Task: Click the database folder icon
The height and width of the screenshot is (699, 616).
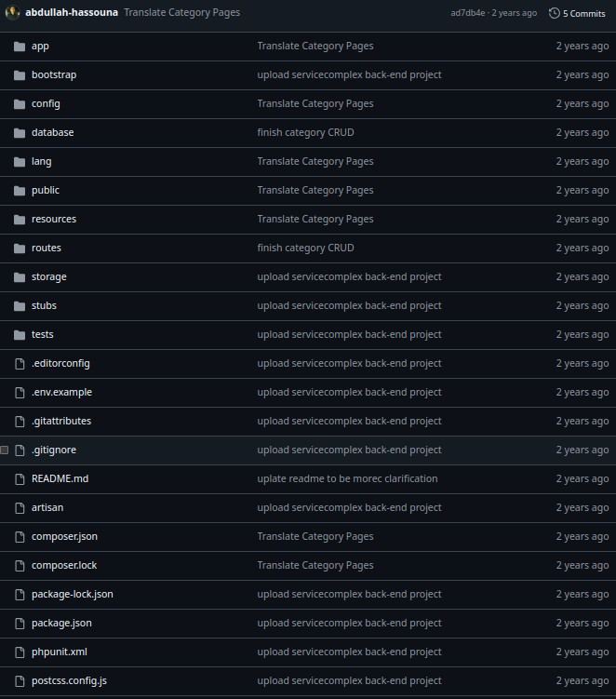Action: (x=20, y=132)
